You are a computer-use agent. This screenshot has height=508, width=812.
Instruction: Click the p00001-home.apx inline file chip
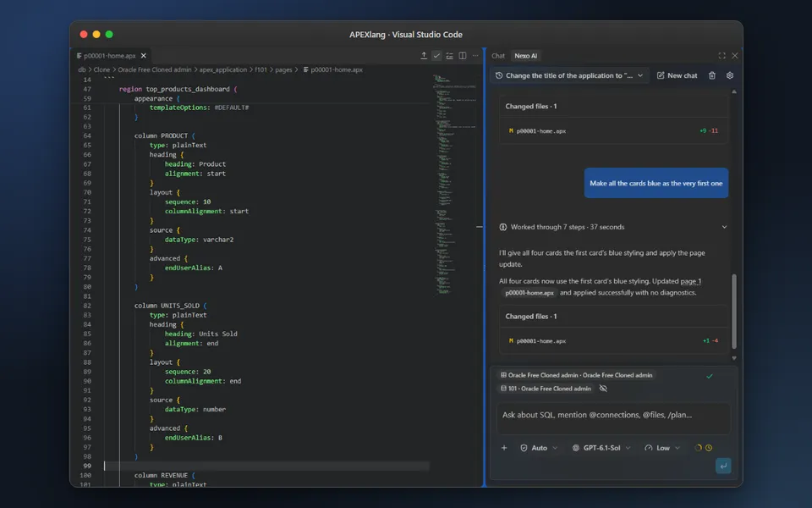529,293
